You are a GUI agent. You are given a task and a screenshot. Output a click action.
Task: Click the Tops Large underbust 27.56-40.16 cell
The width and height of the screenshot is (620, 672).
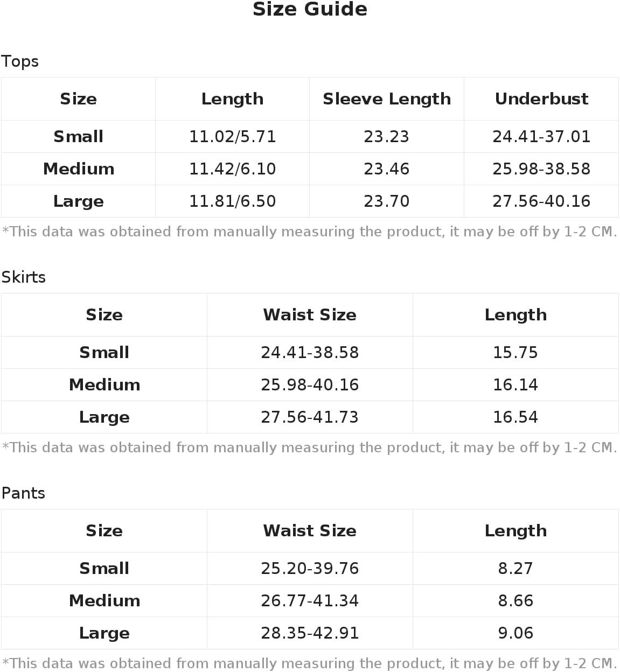541,201
